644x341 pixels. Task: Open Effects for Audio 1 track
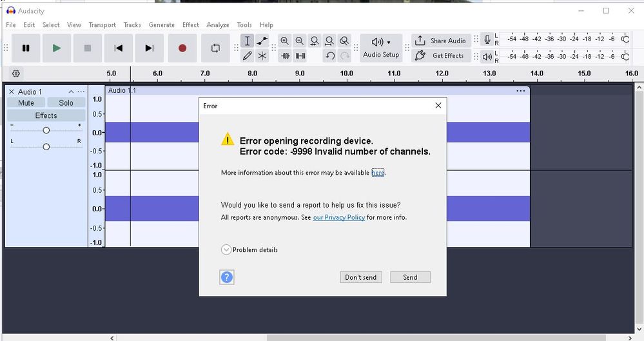pyautogui.click(x=46, y=115)
